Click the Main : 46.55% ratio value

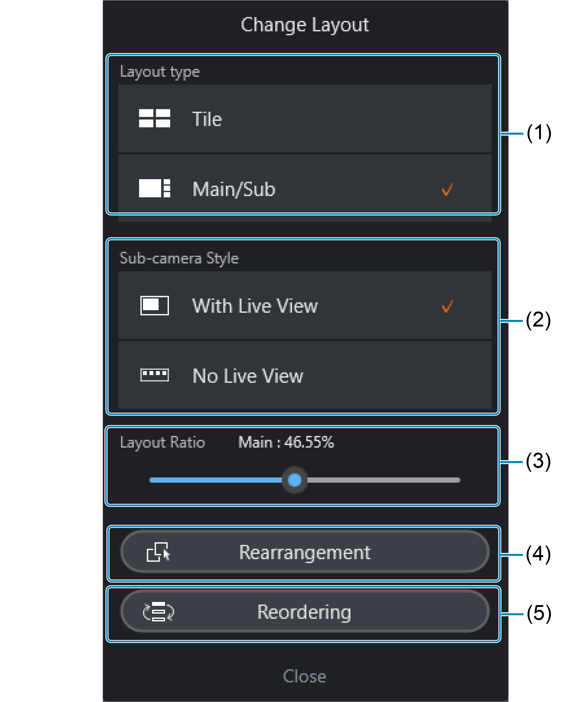coord(286,442)
